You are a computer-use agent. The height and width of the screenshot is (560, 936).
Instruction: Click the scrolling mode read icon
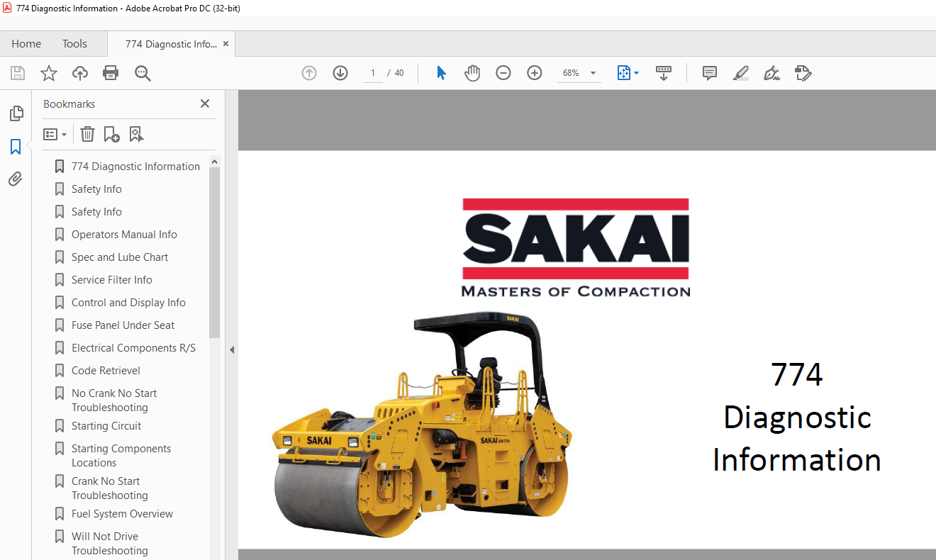click(x=664, y=73)
